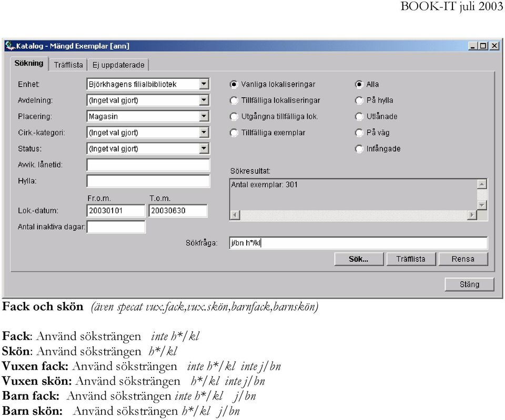
Task: Click Sökresultat scroll right arrow
Action: click(472, 214)
